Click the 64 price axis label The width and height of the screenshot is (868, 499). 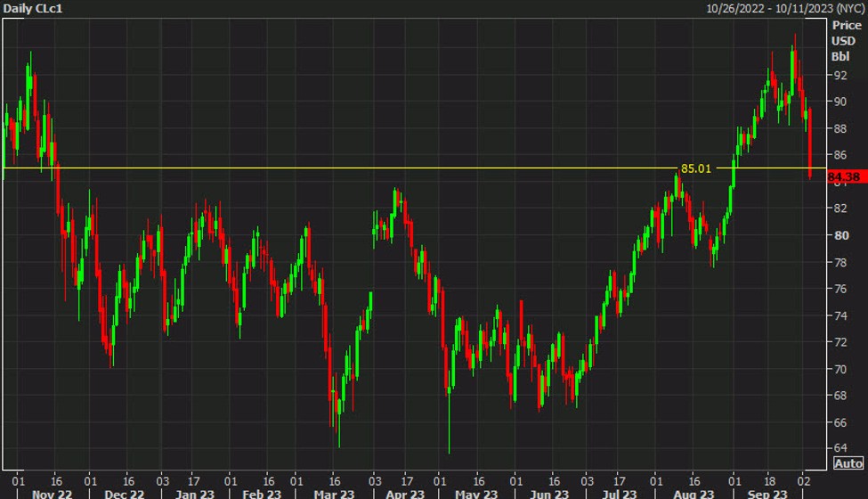tap(839, 448)
